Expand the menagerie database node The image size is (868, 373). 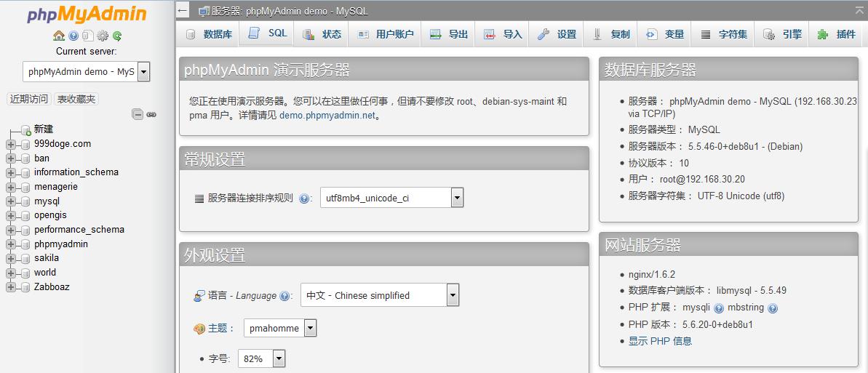click(x=10, y=187)
